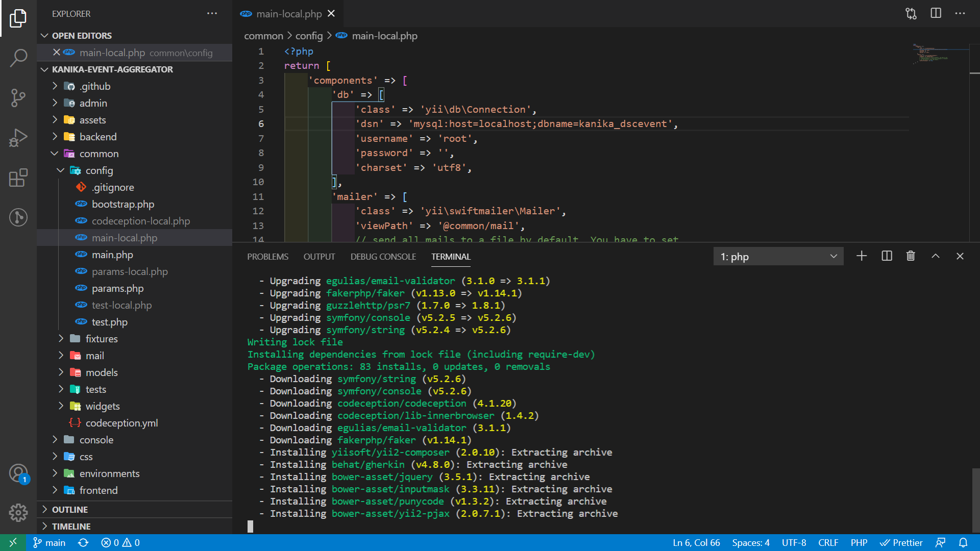Maximize the panel with up chevron

pyautogui.click(x=936, y=256)
